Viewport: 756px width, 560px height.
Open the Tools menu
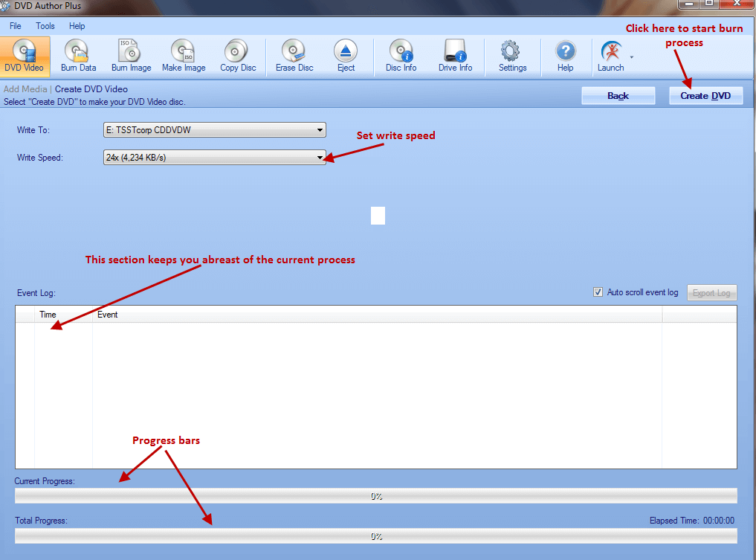[45, 26]
